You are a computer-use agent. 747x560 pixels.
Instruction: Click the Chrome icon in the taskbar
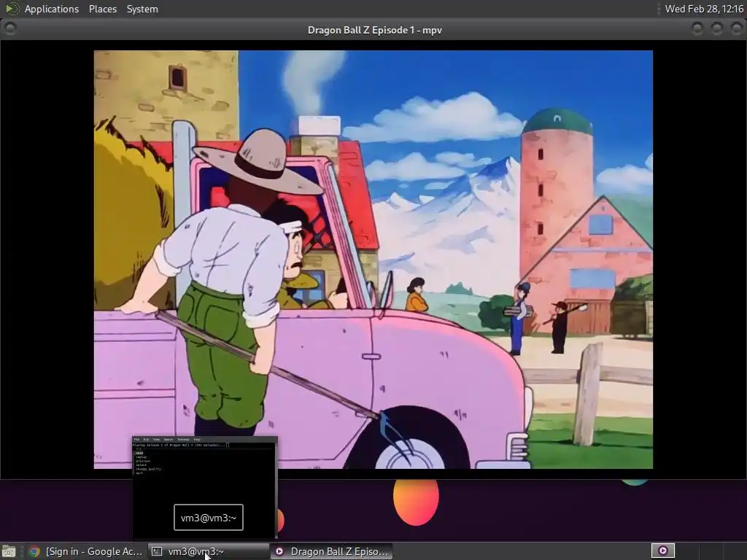click(x=34, y=551)
